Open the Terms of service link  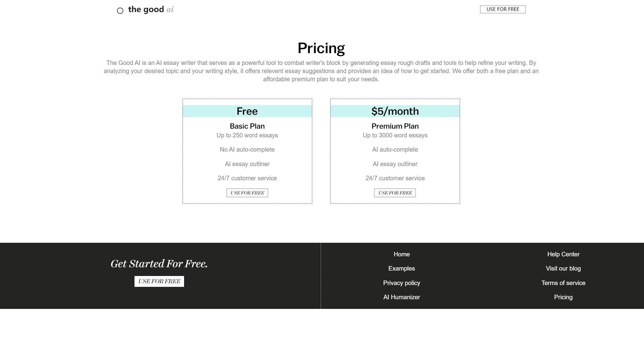tap(563, 283)
